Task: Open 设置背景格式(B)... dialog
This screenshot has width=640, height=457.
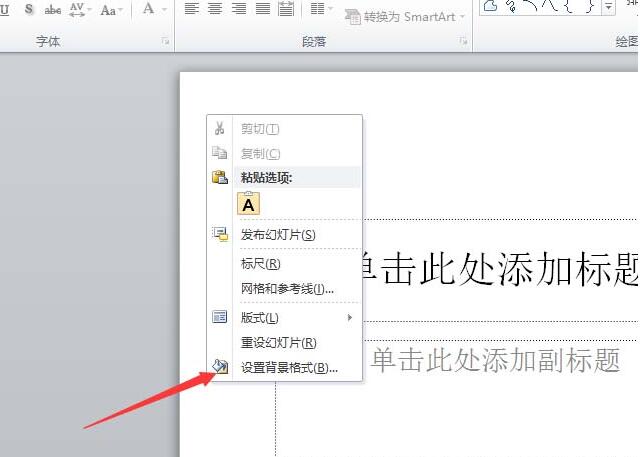Action: pyautogui.click(x=284, y=368)
